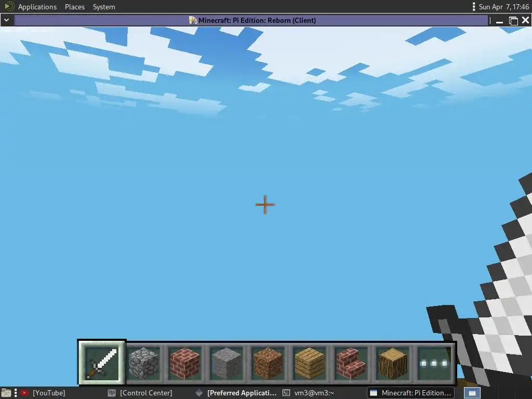Screen dimensions: 532x399
Task: Open the System menu
Action: (x=104, y=7)
